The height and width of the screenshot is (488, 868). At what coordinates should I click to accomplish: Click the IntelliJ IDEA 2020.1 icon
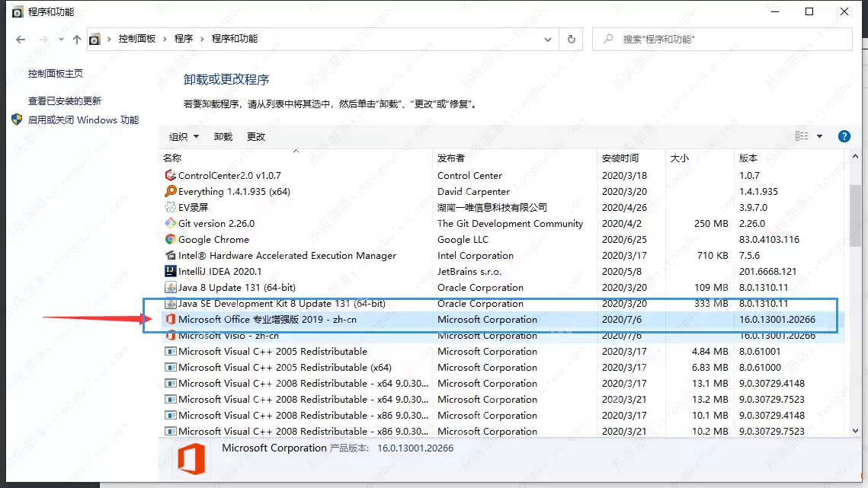coord(171,271)
